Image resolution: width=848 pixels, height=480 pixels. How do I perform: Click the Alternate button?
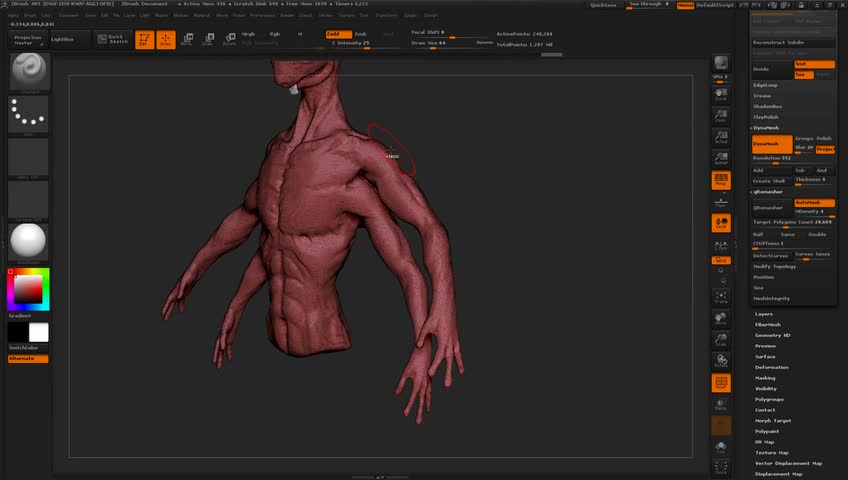click(28, 359)
